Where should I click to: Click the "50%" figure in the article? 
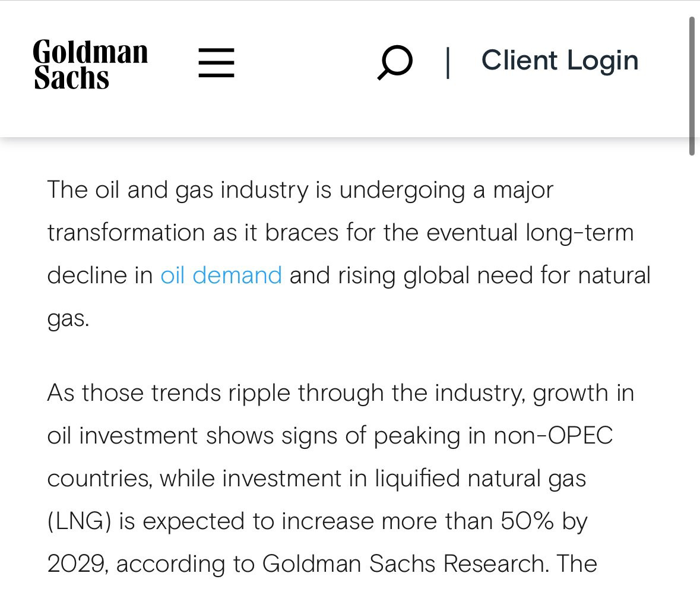527,521
